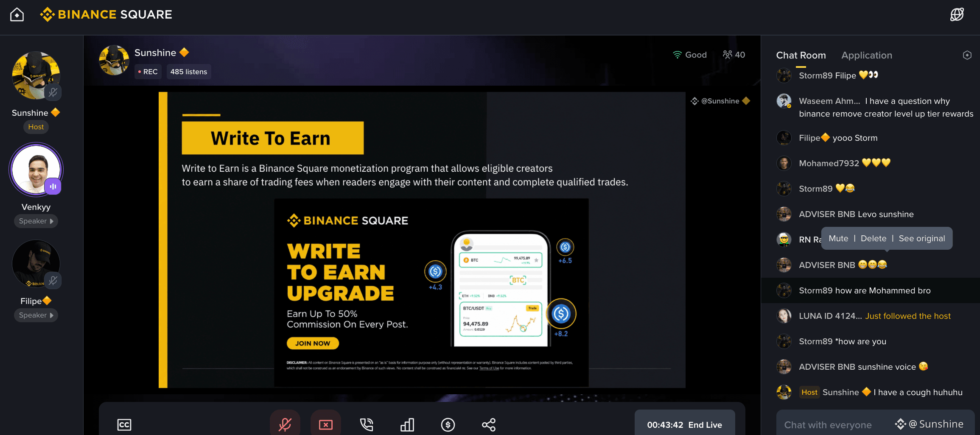Select See original in message popup
The width and height of the screenshot is (980, 435).
[x=922, y=238]
